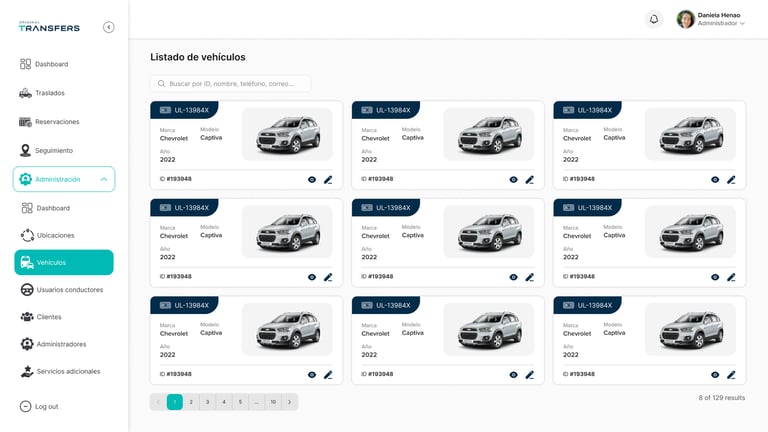Edit the bottom-middle vehicle card with pencil
Screen dimensions: 768x432
(x=529, y=375)
